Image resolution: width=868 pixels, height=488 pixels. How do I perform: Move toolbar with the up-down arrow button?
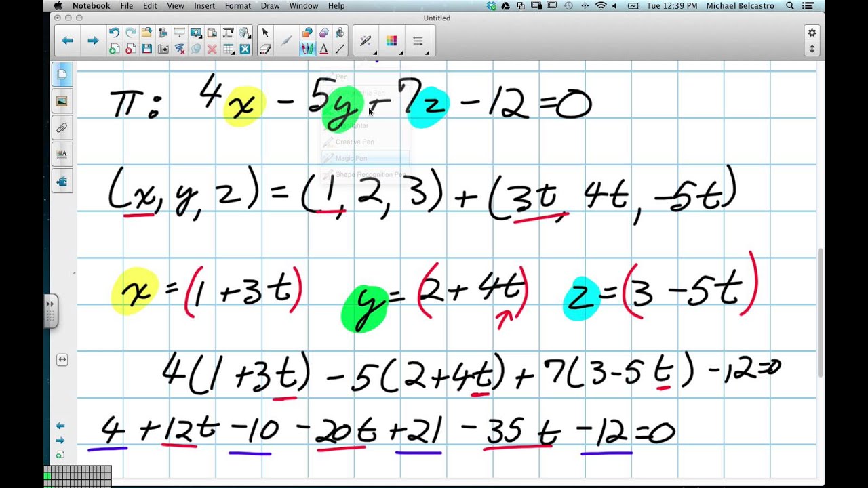812,49
